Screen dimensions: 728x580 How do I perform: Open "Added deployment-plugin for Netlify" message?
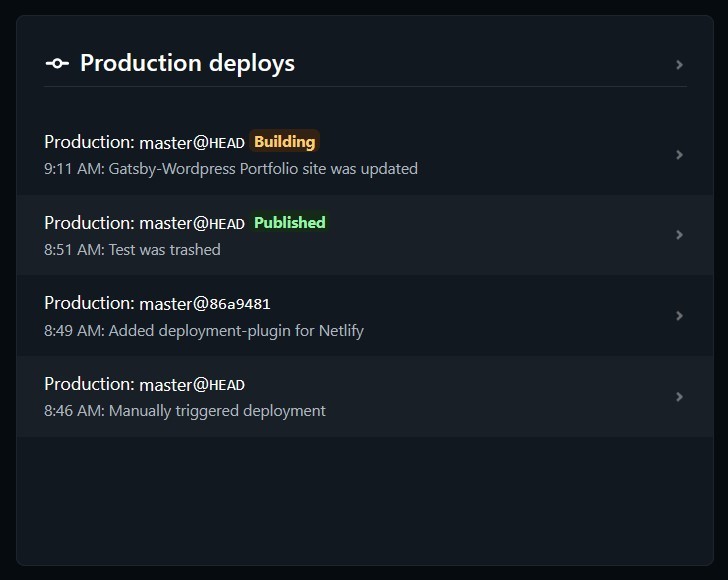coord(236,330)
